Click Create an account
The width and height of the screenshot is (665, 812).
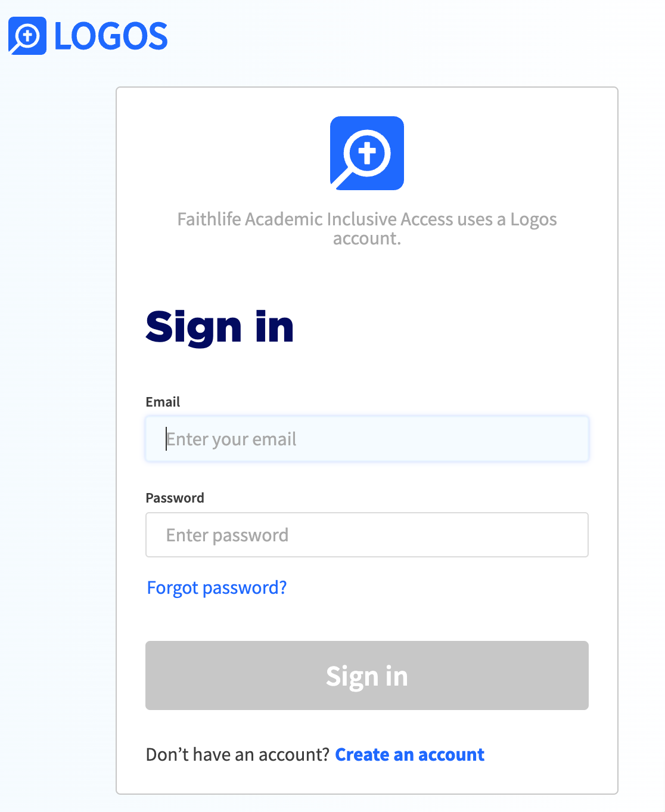409,754
